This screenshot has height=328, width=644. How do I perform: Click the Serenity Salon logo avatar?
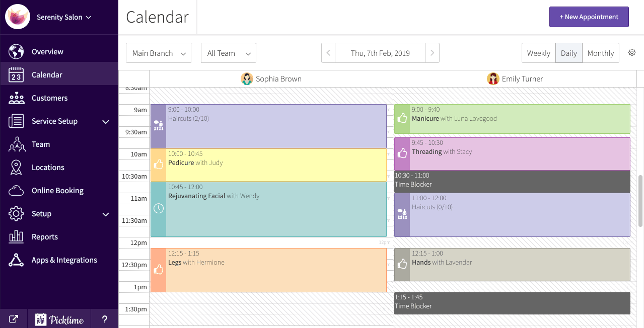18,17
